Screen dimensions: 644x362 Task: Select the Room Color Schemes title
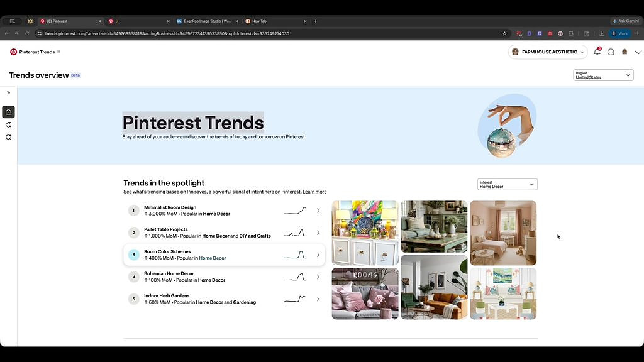[x=167, y=251]
